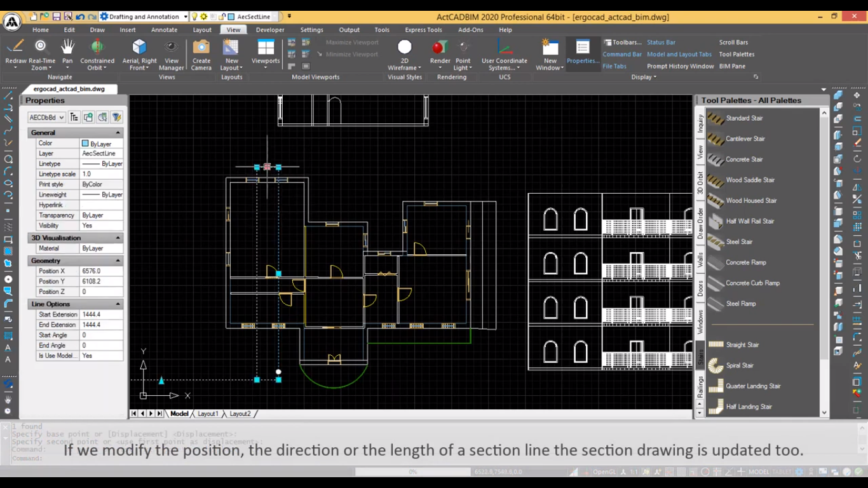Collapse the General properties section

coord(118,133)
